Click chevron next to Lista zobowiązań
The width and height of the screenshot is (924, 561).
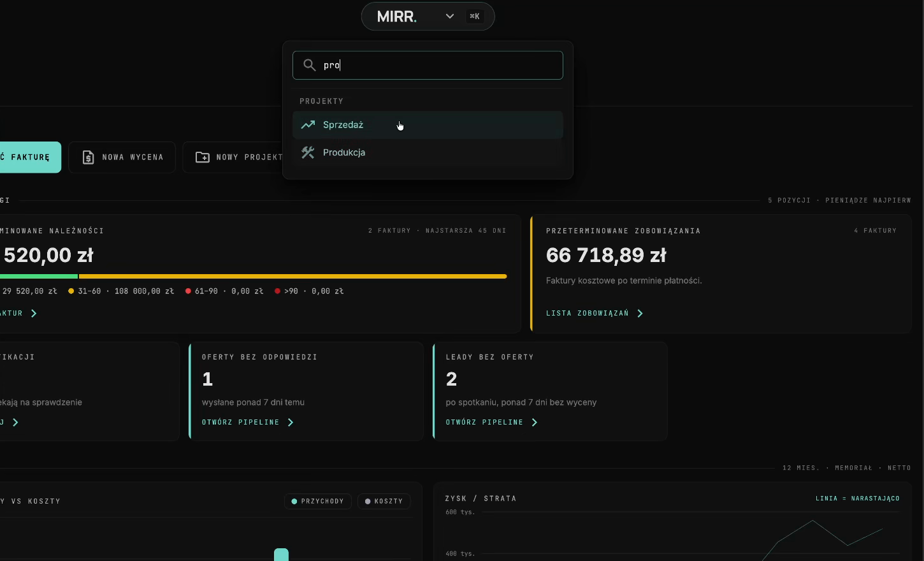point(640,314)
